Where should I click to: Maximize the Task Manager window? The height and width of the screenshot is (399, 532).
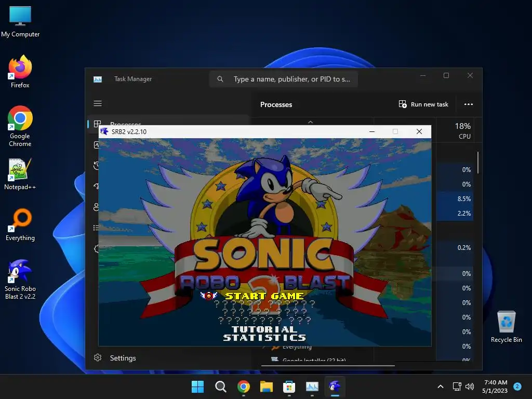tap(446, 75)
